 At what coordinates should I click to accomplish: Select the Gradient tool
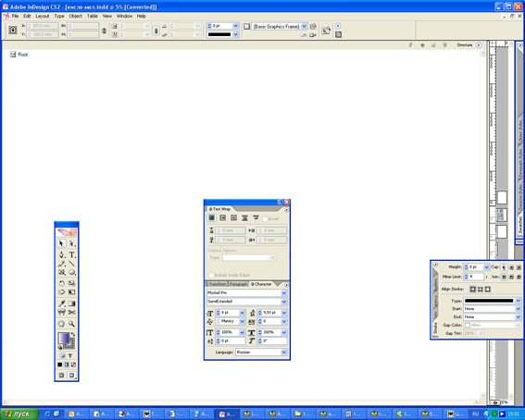[72, 303]
